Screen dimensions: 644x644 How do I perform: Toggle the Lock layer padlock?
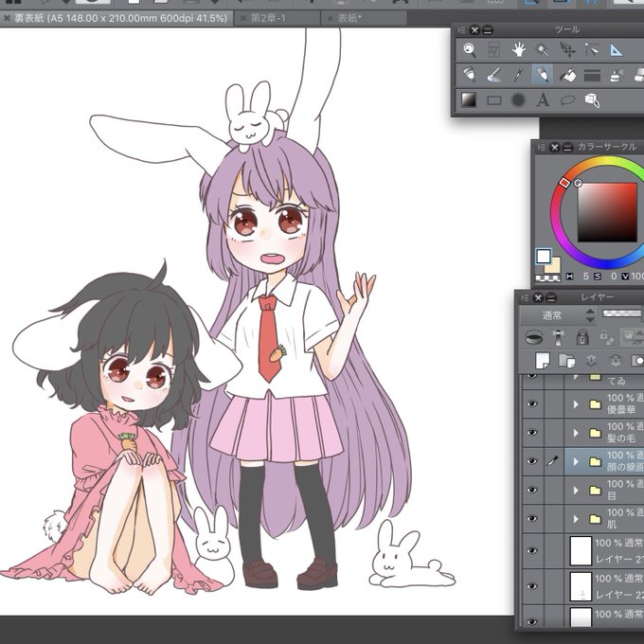pos(582,337)
